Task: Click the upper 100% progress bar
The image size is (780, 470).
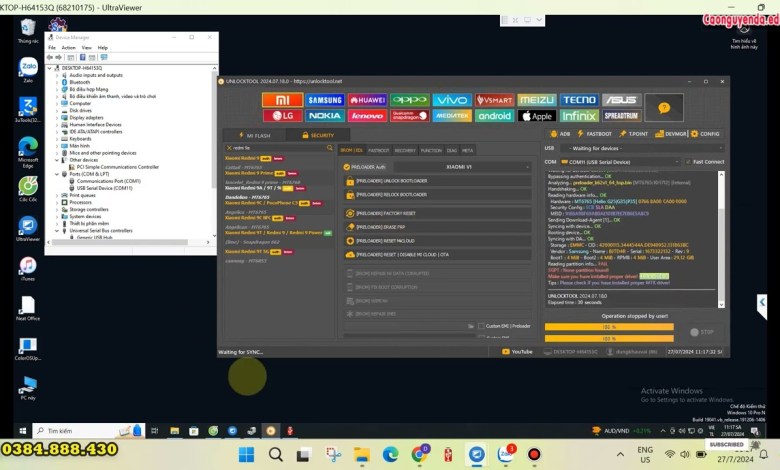Action: point(609,327)
